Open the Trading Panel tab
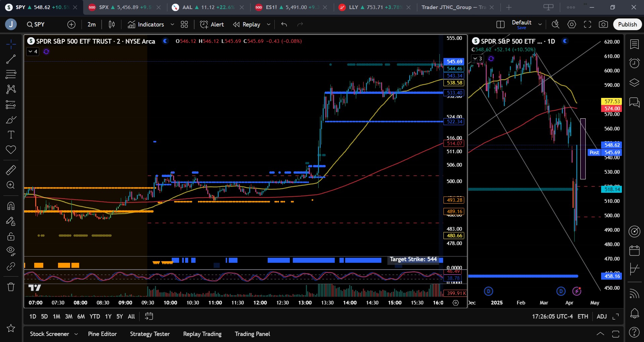The height and width of the screenshot is (342, 644). [x=252, y=334]
